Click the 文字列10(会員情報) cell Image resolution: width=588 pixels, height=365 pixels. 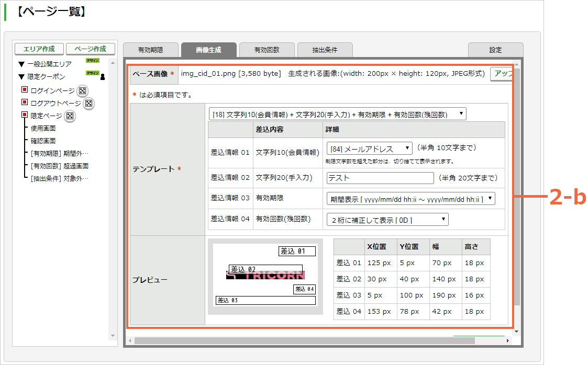[x=287, y=152]
